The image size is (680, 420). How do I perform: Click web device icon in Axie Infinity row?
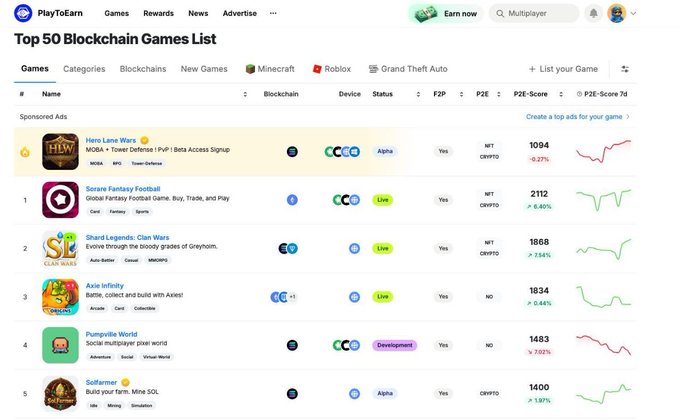[x=355, y=297]
